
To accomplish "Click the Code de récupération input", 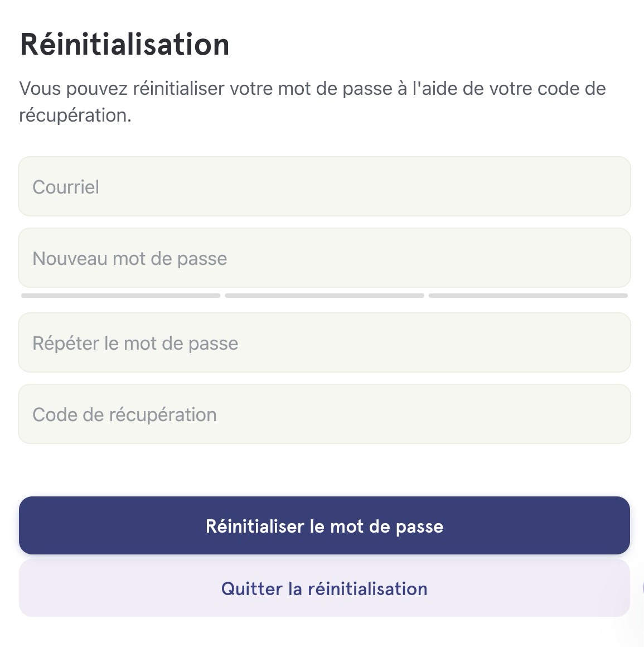I will click(x=325, y=414).
